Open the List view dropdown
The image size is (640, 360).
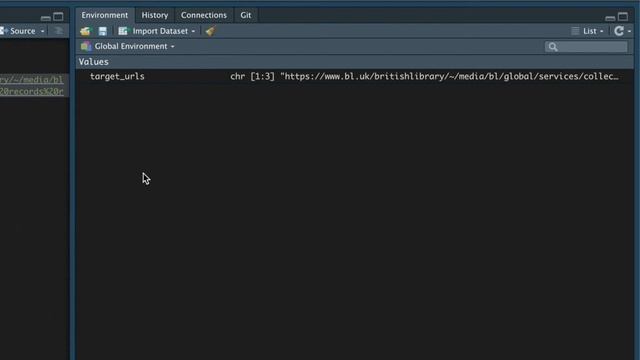pyautogui.click(x=587, y=31)
